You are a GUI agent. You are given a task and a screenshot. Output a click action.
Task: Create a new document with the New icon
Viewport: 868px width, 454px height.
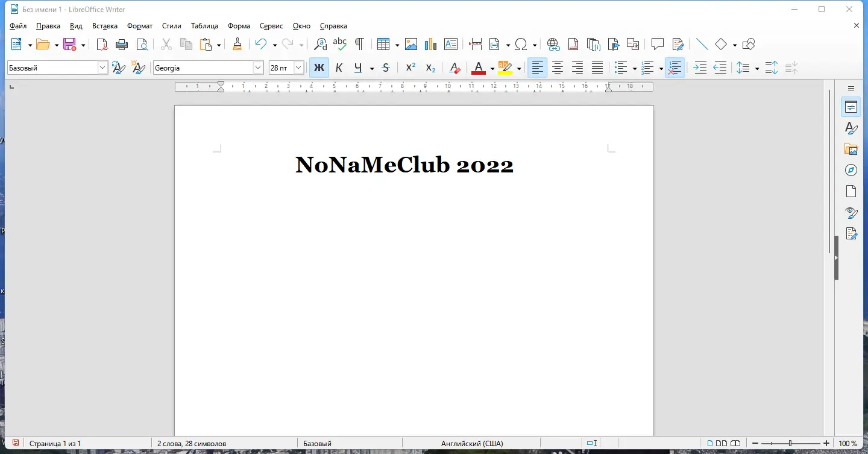click(x=16, y=44)
